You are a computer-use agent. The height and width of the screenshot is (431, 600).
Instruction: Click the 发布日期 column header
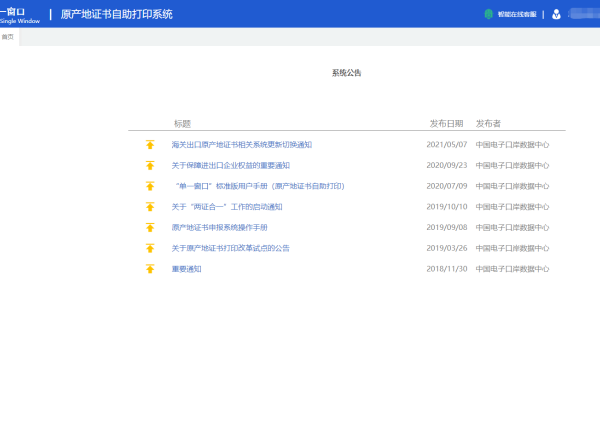446,123
